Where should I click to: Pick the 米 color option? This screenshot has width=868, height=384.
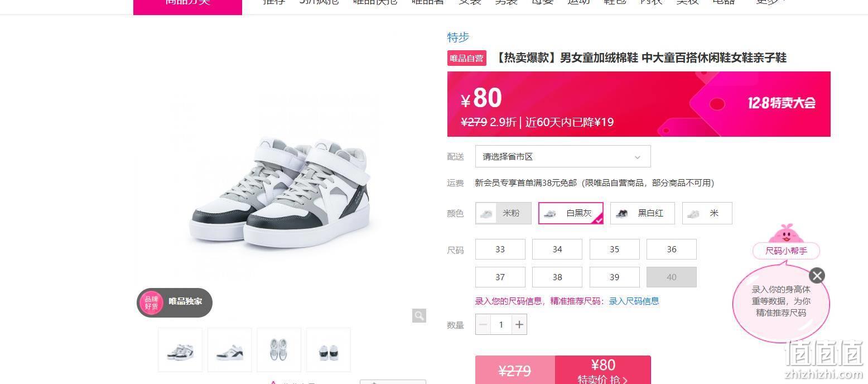pos(707,213)
